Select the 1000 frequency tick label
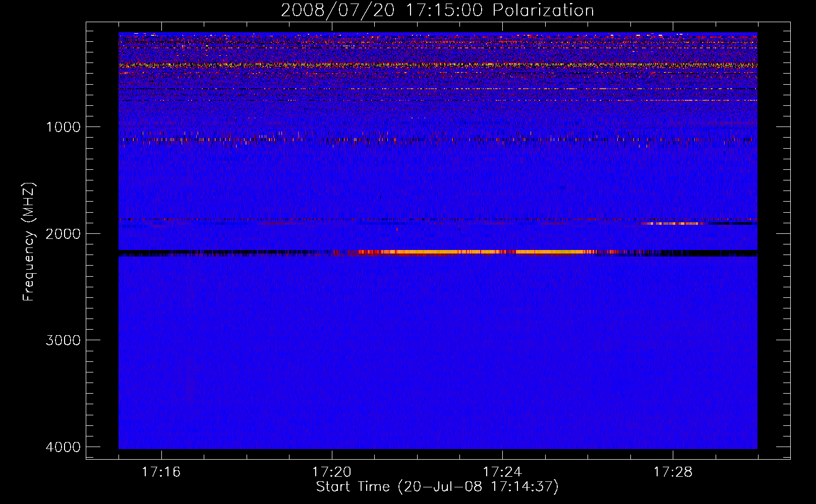Viewport: 816px width, 504px height. point(63,127)
